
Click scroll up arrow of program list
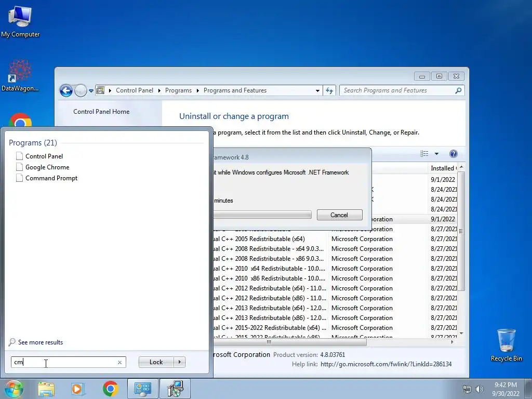point(461,167)
